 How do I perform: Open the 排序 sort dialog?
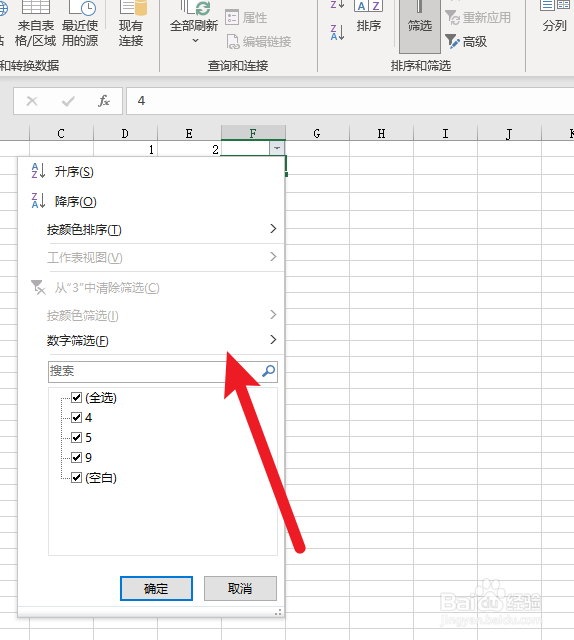coord(368,17)
